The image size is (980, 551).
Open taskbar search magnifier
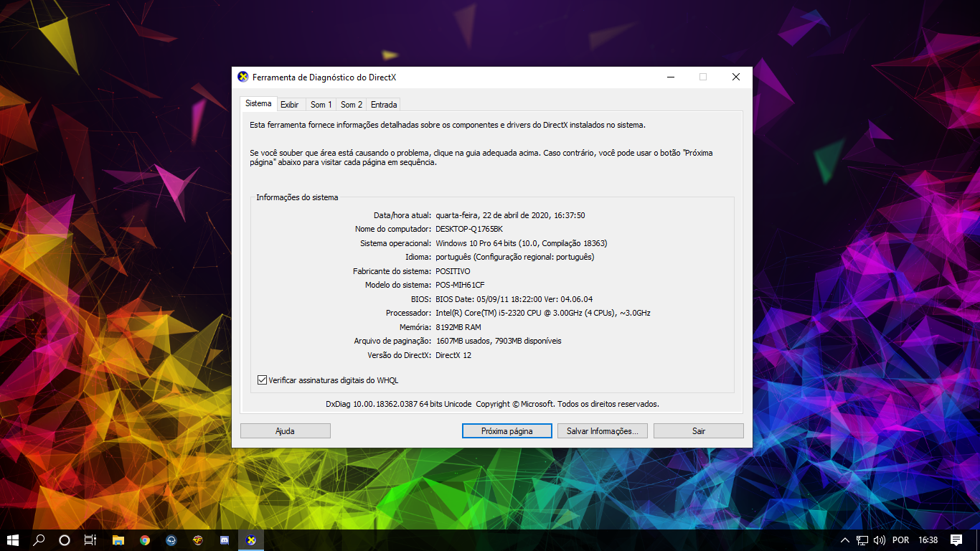(39, 540)
